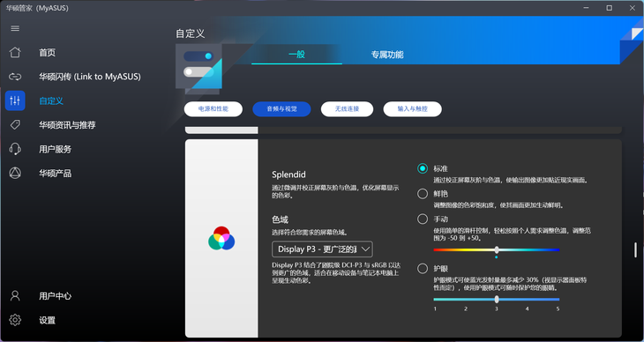This screenshot has width=644, height=342.
Task: Click the 用户中心 person icon
Action: [15, 295]
